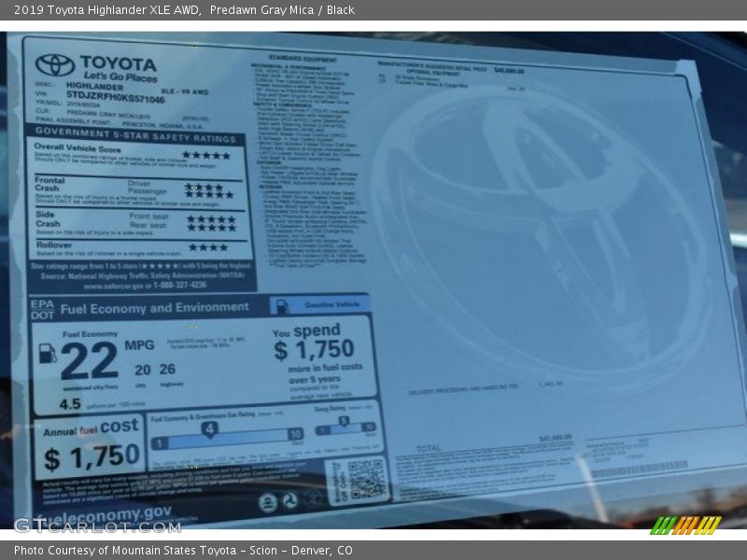Viewport: 747px width, 560px height.
Task: Click the You spend $1,750 amount
Action: pyautogui.click(x=314, y=350)
